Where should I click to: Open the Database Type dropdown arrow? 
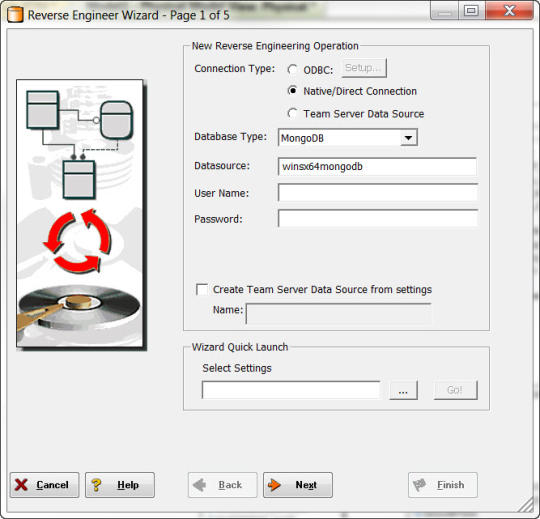click(x=409, y=138)
